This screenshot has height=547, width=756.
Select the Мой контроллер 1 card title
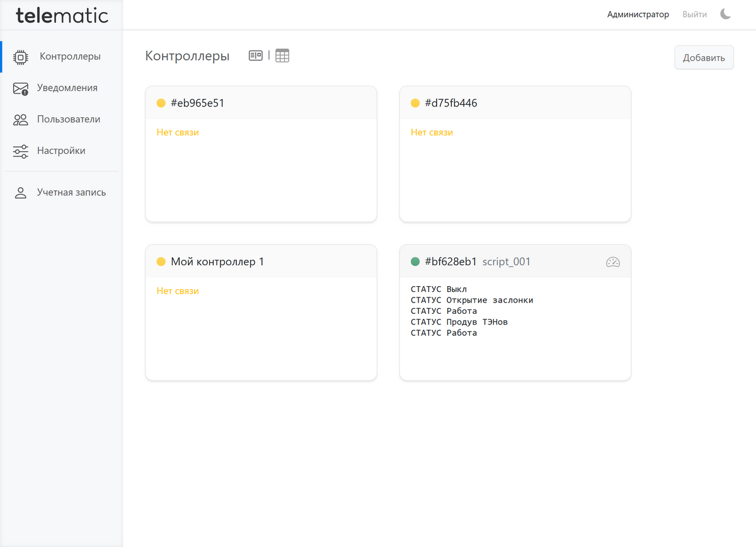click(217, 262)
